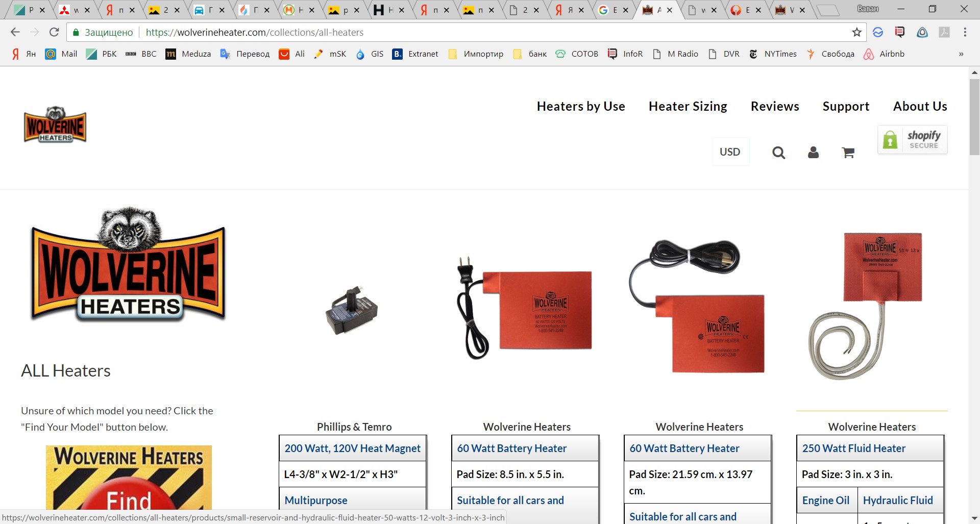Open the Ваван profile button
The image size is (980, 524).
coord(868,9)
